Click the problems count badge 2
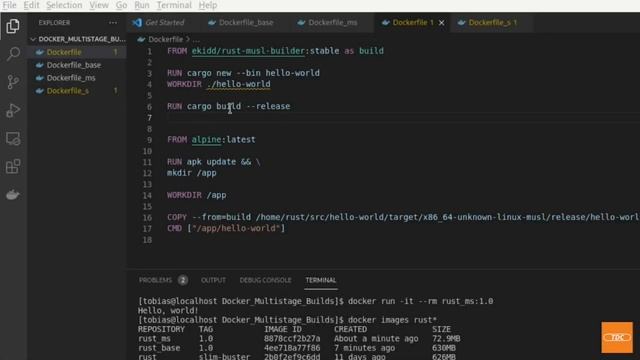The width and height of the screenshot is (640, 360). click(183, 280)
